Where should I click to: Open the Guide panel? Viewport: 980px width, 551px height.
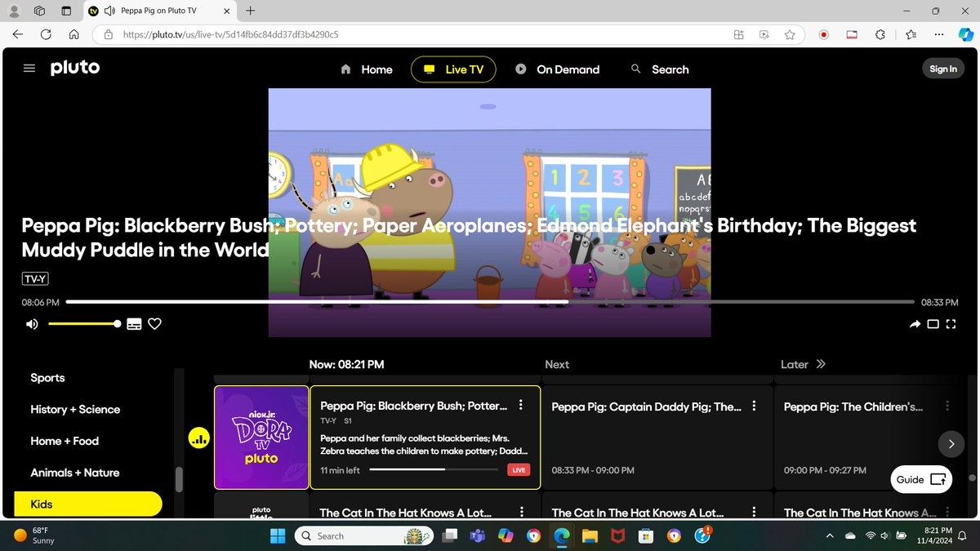(921, 480)
